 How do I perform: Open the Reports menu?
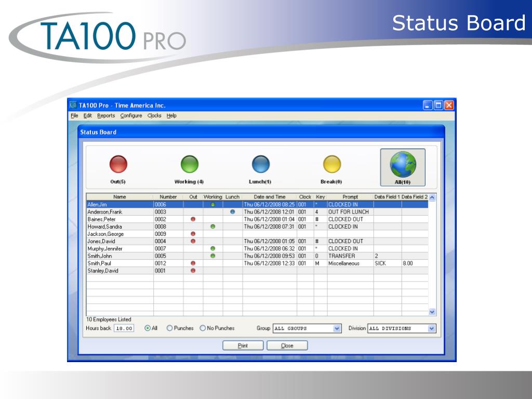pos(106,116)
